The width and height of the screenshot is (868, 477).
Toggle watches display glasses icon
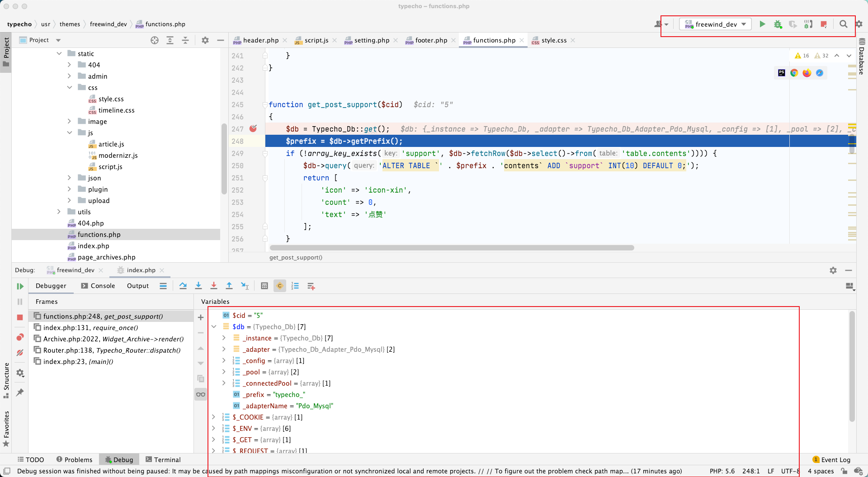(201, 394)
